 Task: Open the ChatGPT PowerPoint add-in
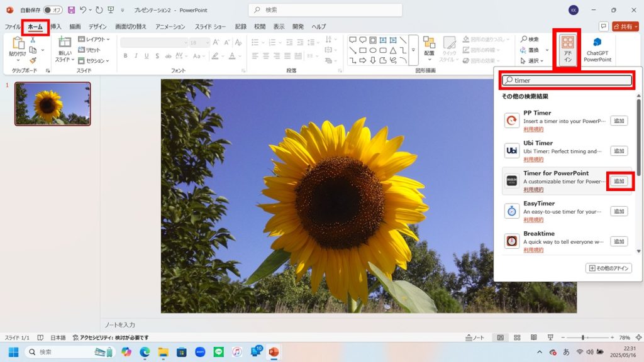click(597, 49)
